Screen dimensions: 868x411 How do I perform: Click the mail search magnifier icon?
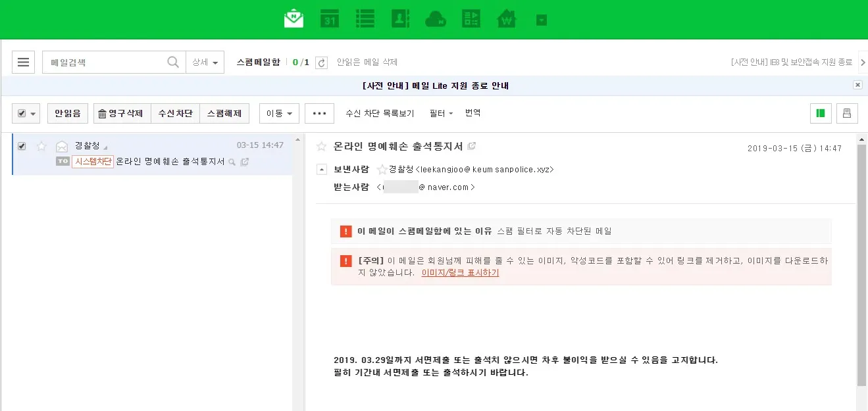point(172,61)
